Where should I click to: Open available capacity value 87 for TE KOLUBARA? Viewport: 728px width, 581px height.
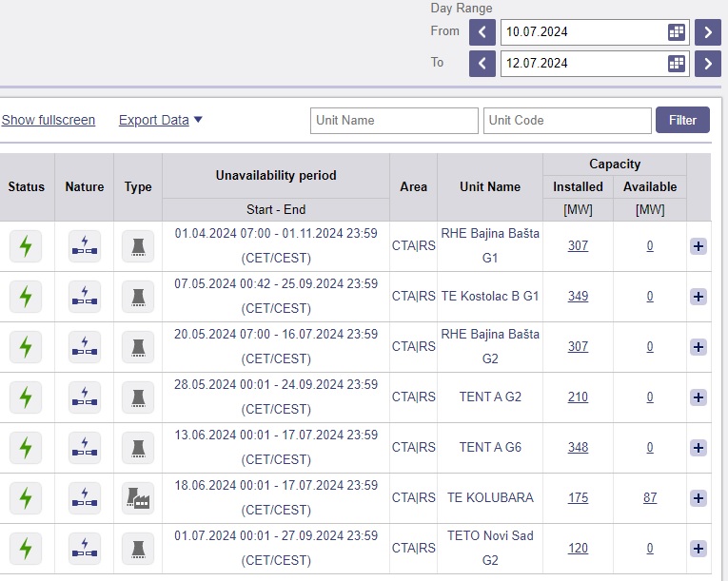[x=650, y=498]
